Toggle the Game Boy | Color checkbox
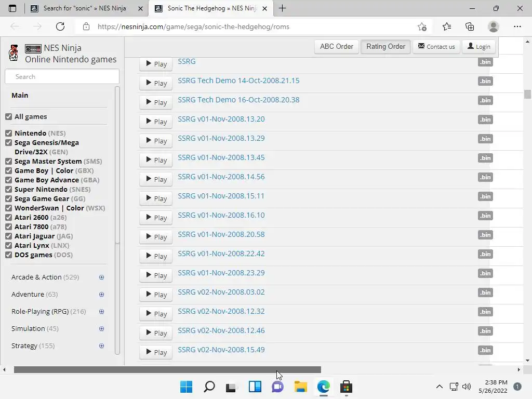The image size is (532, 399). coord(8,170)
